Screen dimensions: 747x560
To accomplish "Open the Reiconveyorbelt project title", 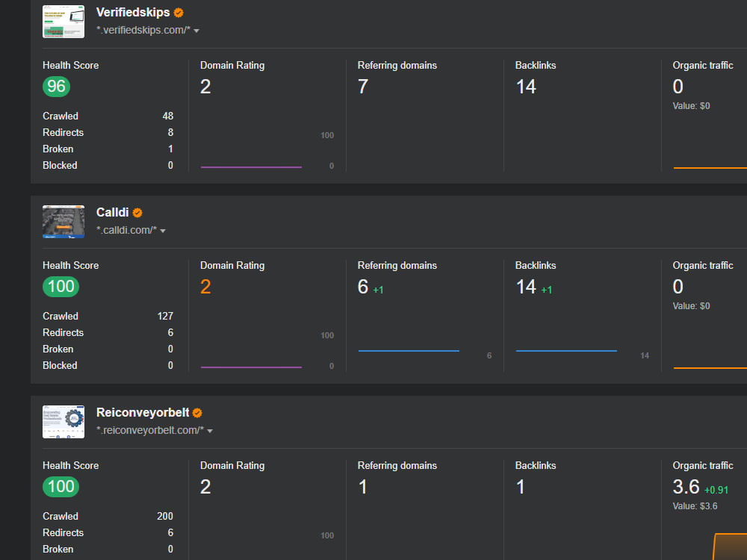I will [143, 412].
